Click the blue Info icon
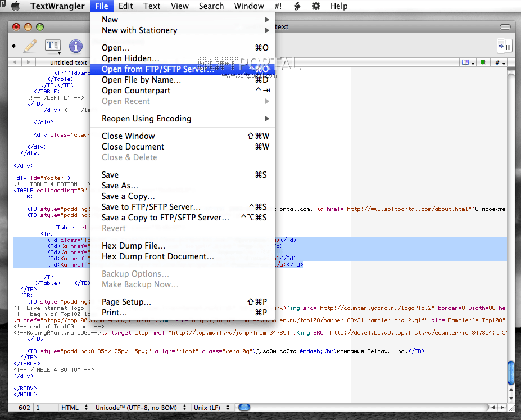 tap(76, 46)
